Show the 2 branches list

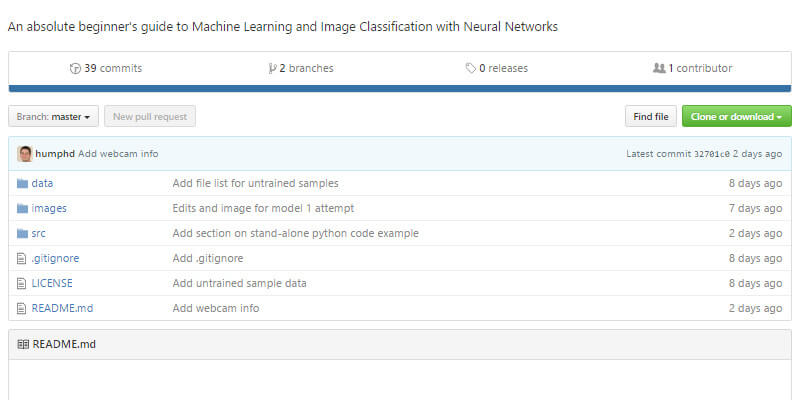(x=301, y=68)
